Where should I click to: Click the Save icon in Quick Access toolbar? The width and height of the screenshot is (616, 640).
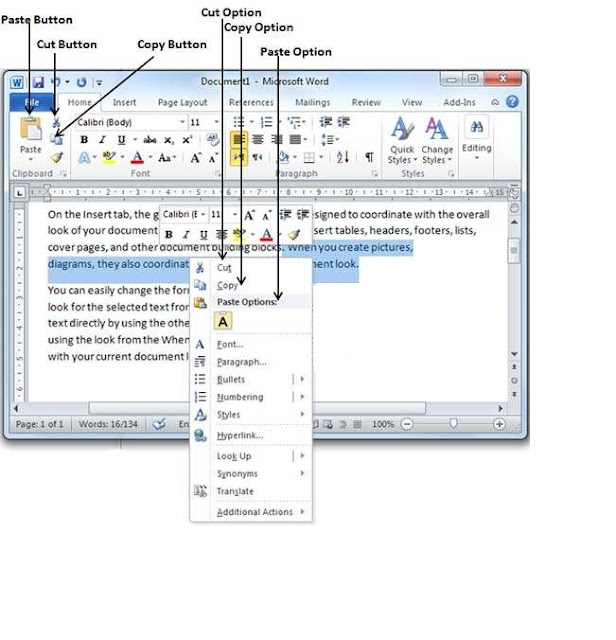pyautogui.click(x=38, y=82)
